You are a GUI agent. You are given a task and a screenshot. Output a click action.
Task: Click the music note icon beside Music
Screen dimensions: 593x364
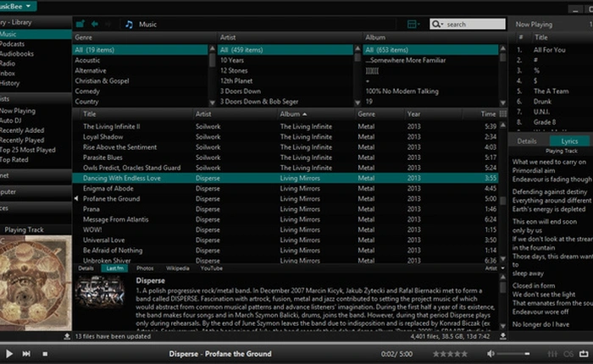[129, 25]
